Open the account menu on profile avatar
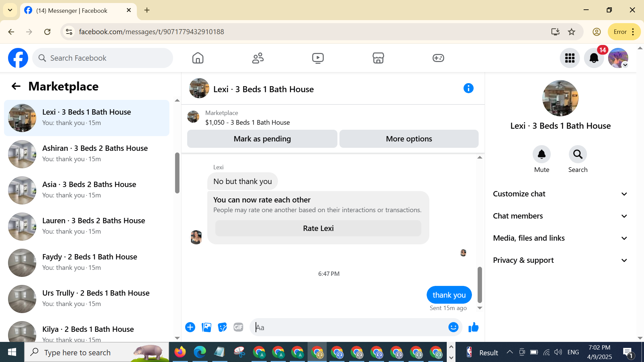 tap(618, 58)
